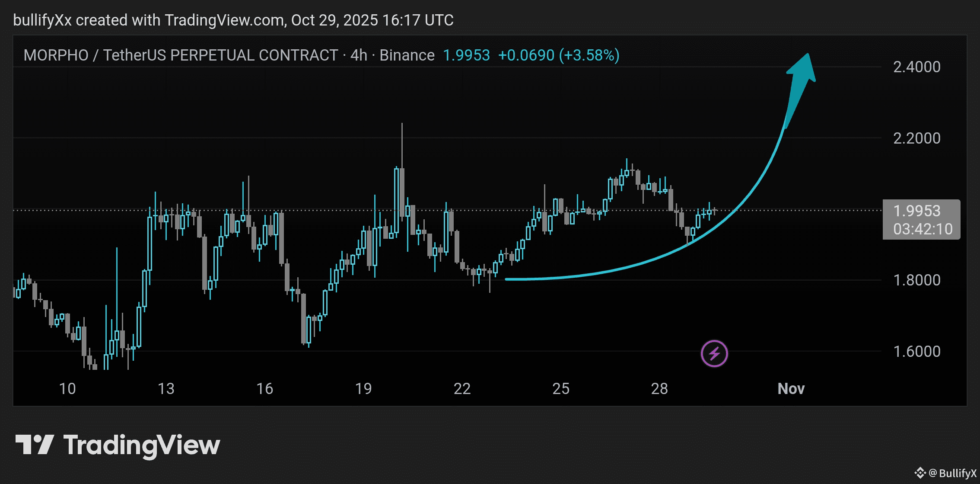Click the 4h interval label
980x484 pixels.
[359, 55]
